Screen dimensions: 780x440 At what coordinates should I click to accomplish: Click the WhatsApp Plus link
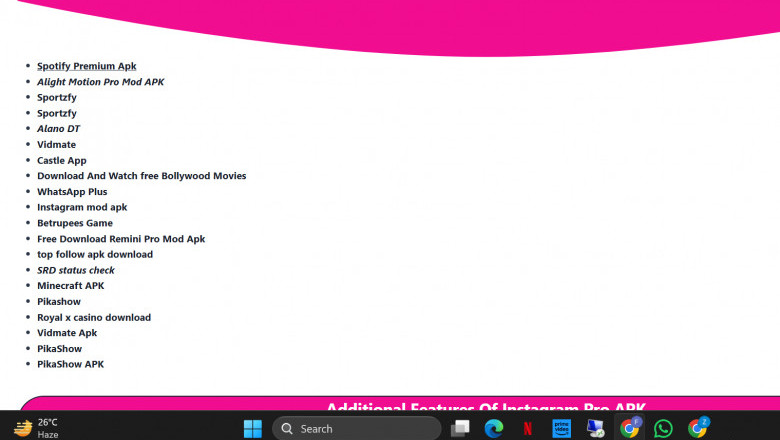tap(72, 192)
